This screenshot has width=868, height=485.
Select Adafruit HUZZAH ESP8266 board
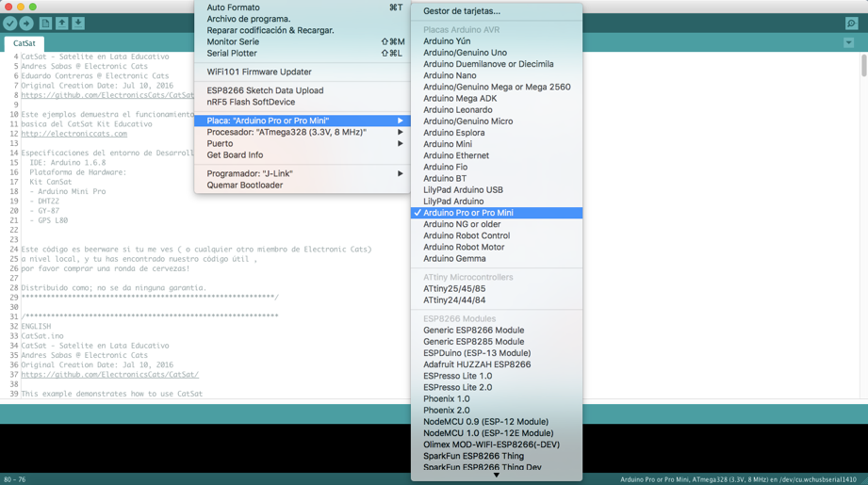pyautogui.click(x=497, y=364)
